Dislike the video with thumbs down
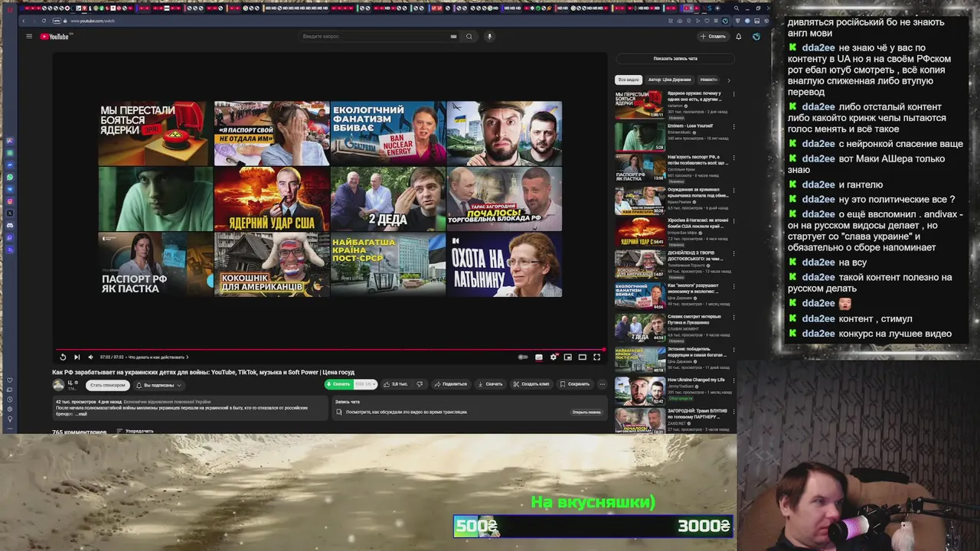The width and height of the screenshot is (980, 551). (x=420, y=384)
